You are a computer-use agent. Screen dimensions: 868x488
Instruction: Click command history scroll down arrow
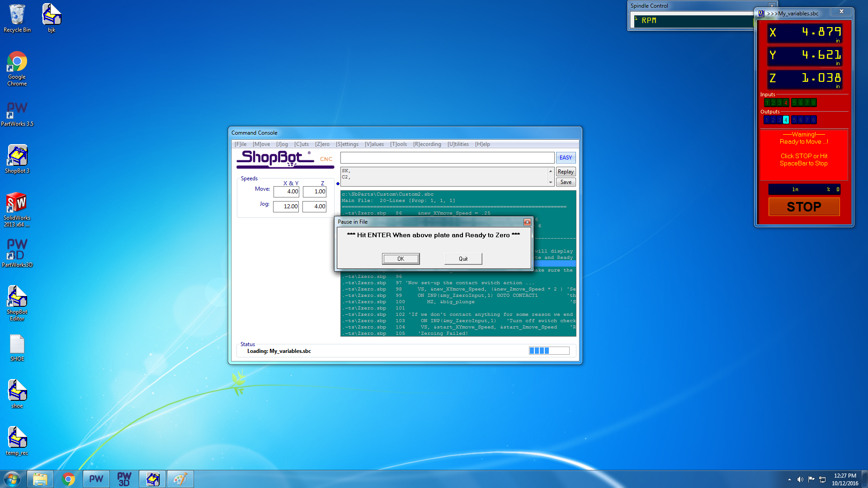tap(551, 183)
